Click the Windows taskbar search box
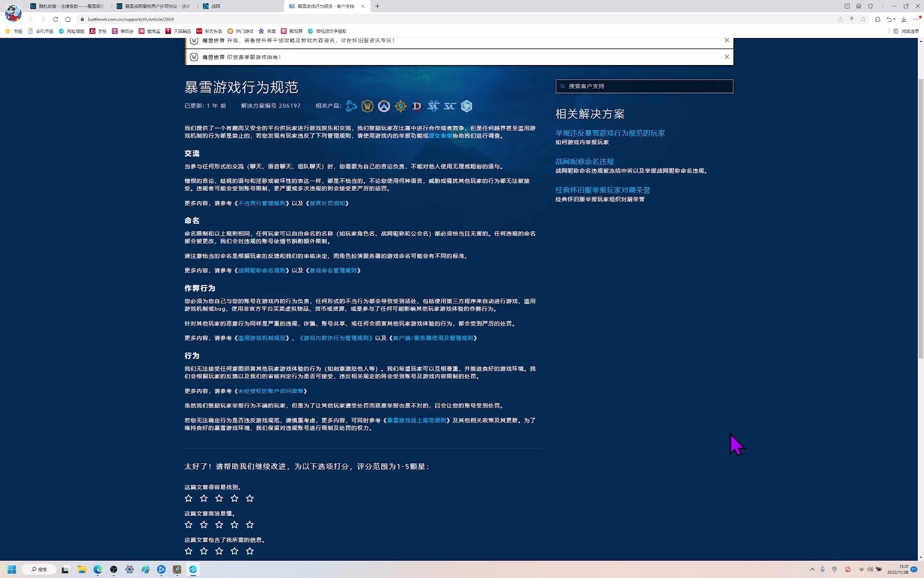Image resolution: width=924 pixels, height=578 pixels. 38,569
